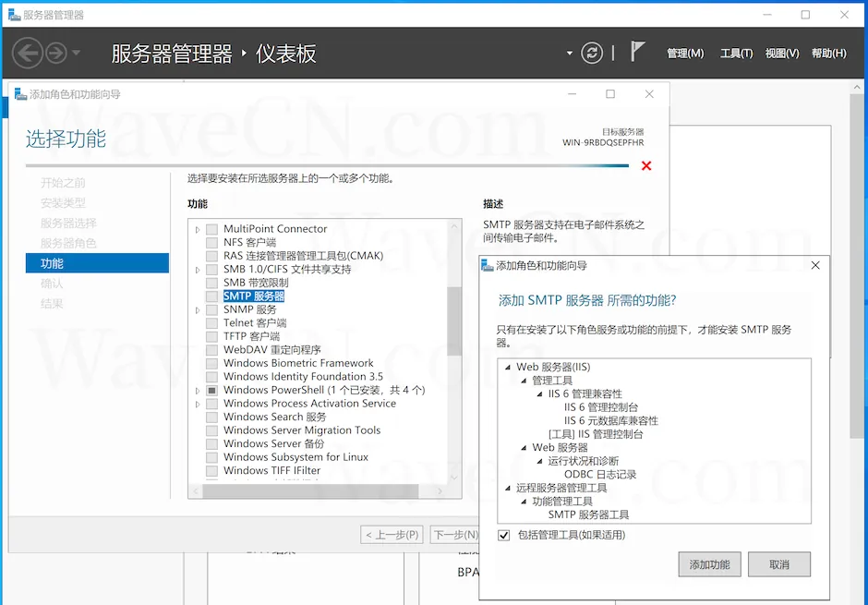Image resolution: width=868 pixels, height=605 pixels.
Task: Expand the SNMP 服务 node
Action: (198, 310)
